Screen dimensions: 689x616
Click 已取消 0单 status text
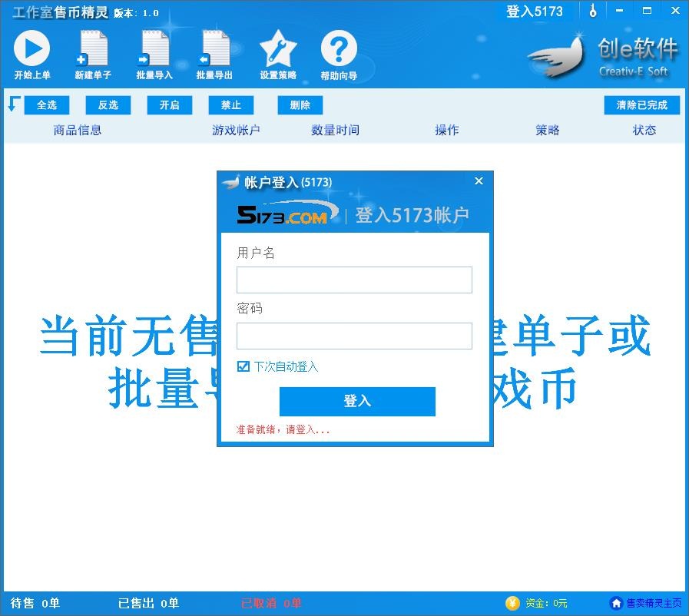coord(271,603)
